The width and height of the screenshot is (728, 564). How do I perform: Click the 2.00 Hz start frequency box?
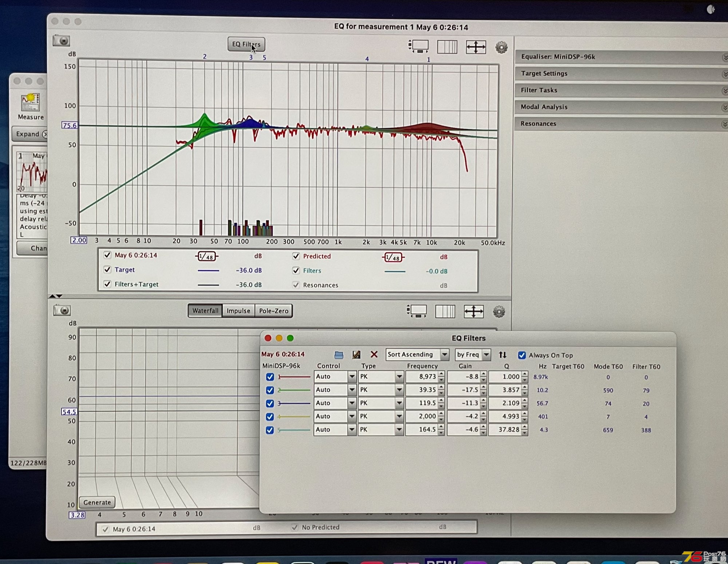(x=79, y=240)
